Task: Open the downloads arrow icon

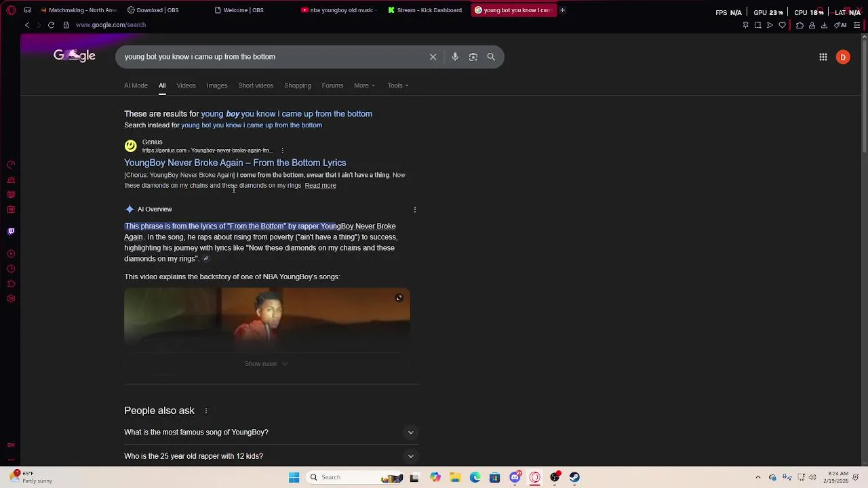Action: point(824,25)
